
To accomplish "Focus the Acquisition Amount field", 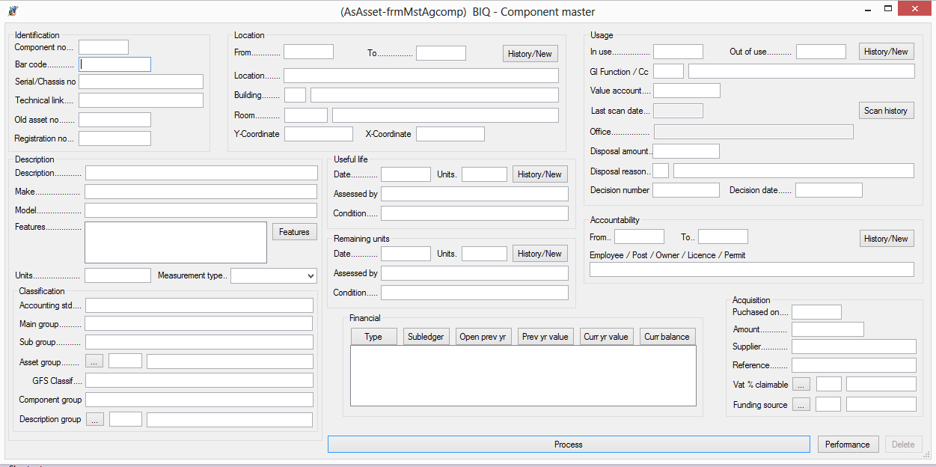I will [x=828, y=329].
